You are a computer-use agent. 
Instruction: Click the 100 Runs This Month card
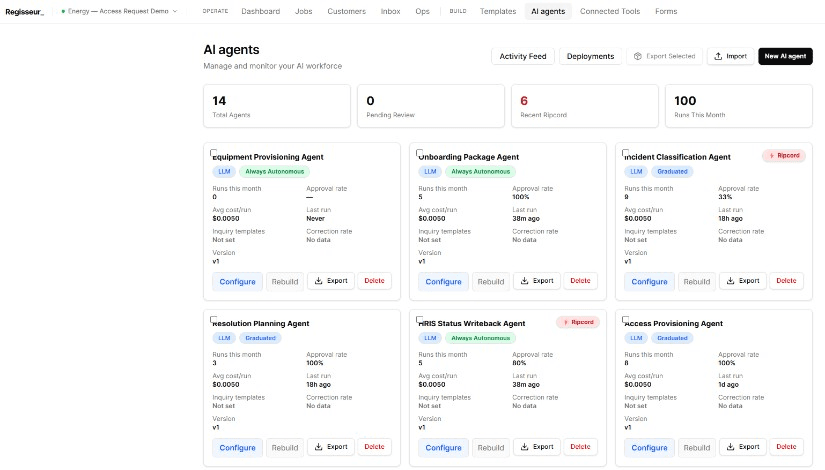(739, 106)
